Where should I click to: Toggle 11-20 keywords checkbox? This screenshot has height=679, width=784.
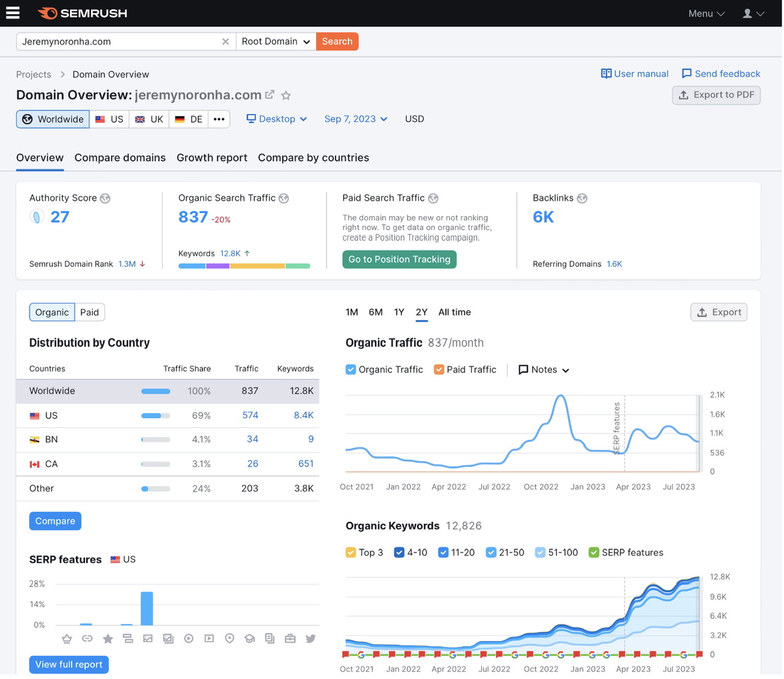pos(443,553)
